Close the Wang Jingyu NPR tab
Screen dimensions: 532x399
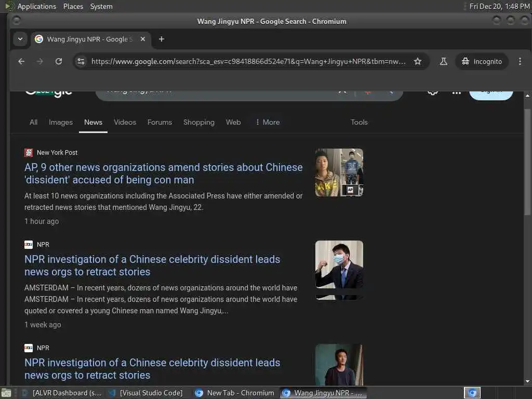[143, 39]
